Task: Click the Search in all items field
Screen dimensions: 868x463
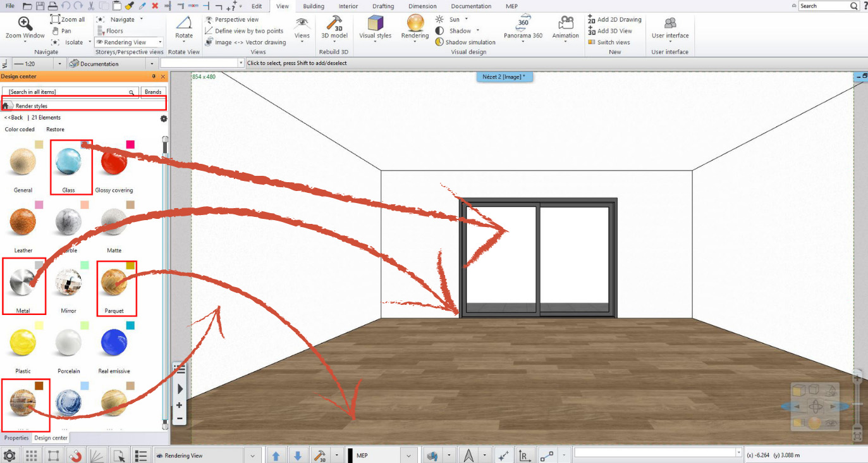Action: [x=69, y=92]
